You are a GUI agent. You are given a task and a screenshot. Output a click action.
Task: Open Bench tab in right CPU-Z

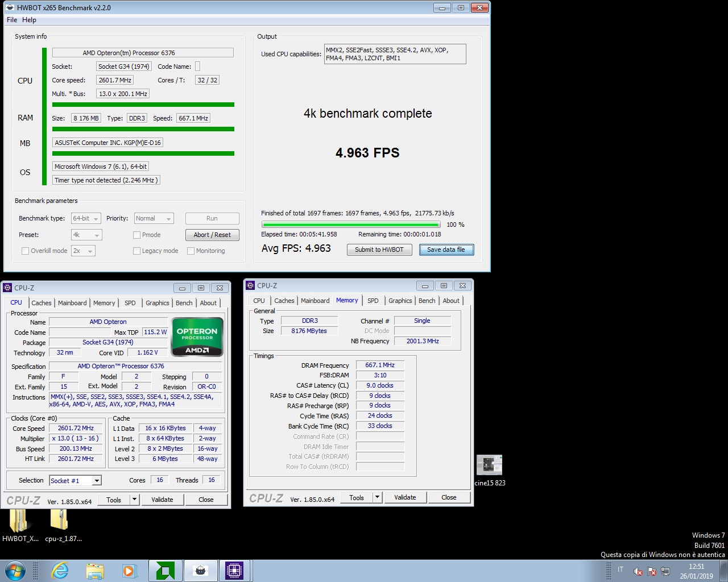427,301
